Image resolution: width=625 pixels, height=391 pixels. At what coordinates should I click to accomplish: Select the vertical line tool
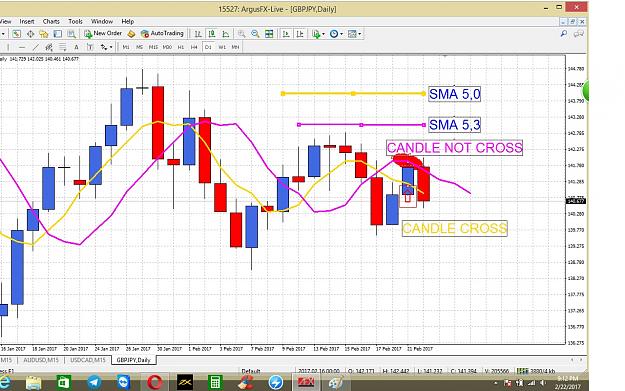8,47
